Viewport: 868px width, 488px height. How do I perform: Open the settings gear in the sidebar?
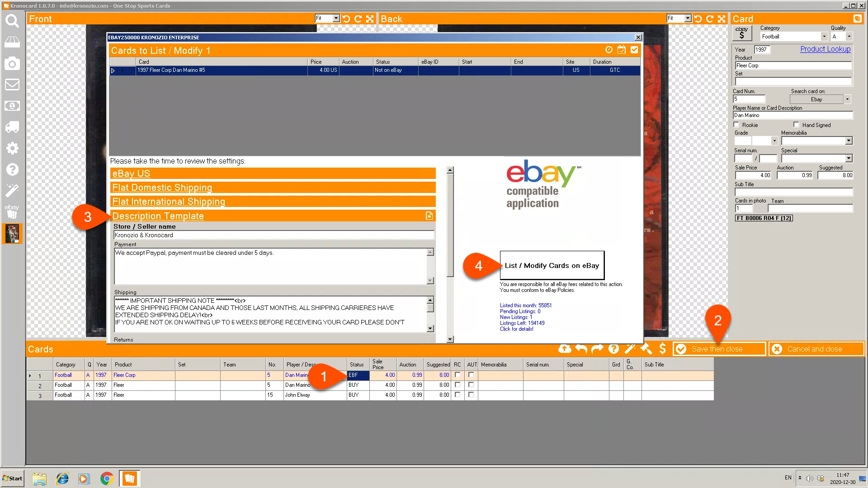click(x=12, y=148)
